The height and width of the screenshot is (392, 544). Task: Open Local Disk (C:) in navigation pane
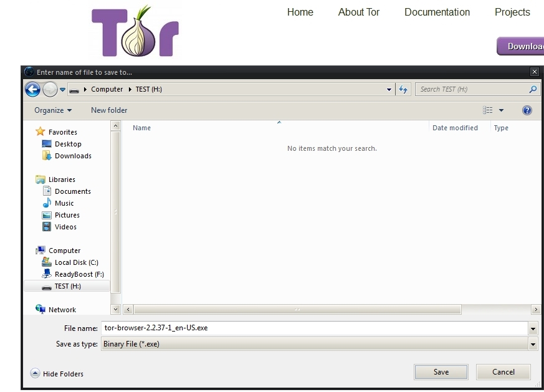(76, 262)
